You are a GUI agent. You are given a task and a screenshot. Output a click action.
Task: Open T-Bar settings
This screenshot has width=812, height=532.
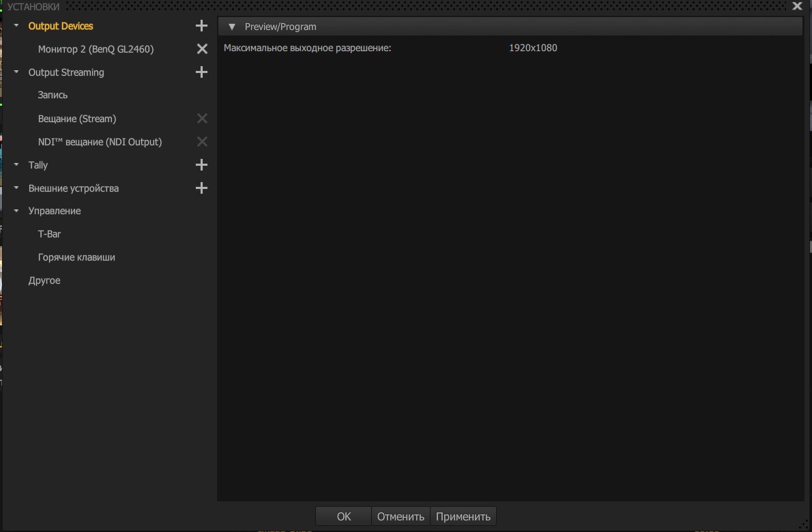(49, 234)
